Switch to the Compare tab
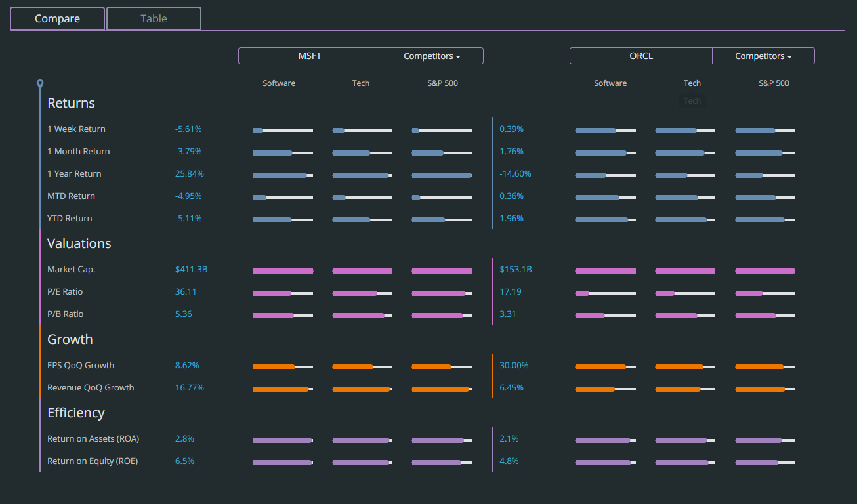 tap(58, 18)
